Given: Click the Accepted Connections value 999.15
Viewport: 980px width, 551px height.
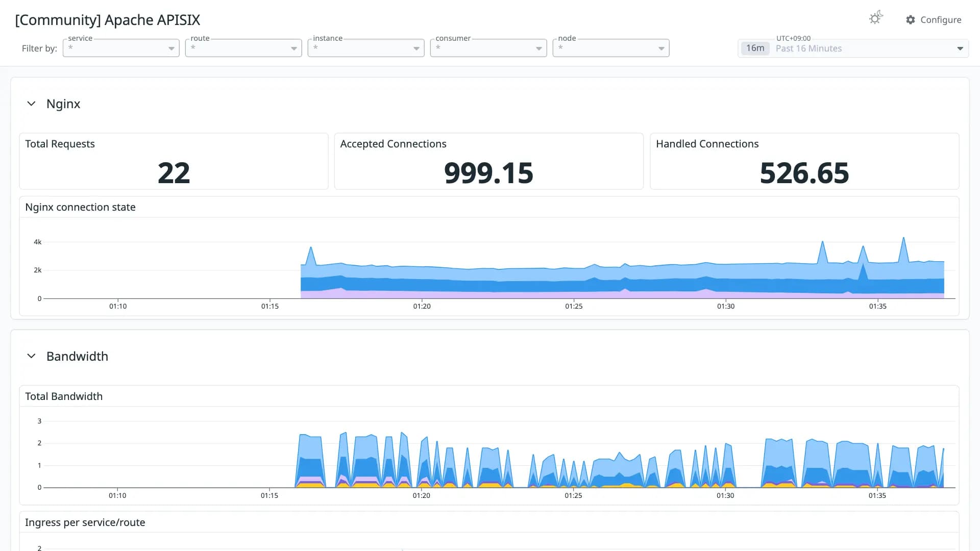Looking at the screenshot, I should click(x=488, y=173).
